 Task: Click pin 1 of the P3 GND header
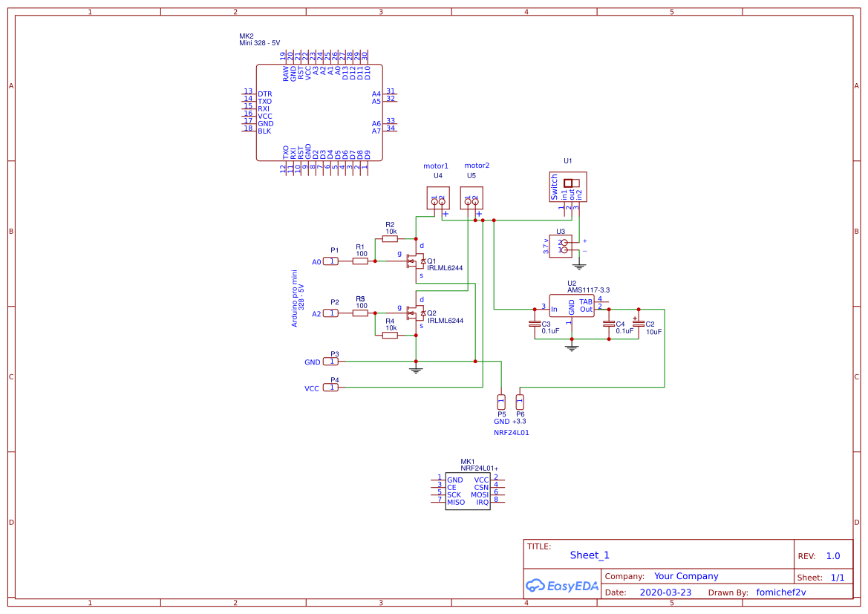tap(332, 362)
